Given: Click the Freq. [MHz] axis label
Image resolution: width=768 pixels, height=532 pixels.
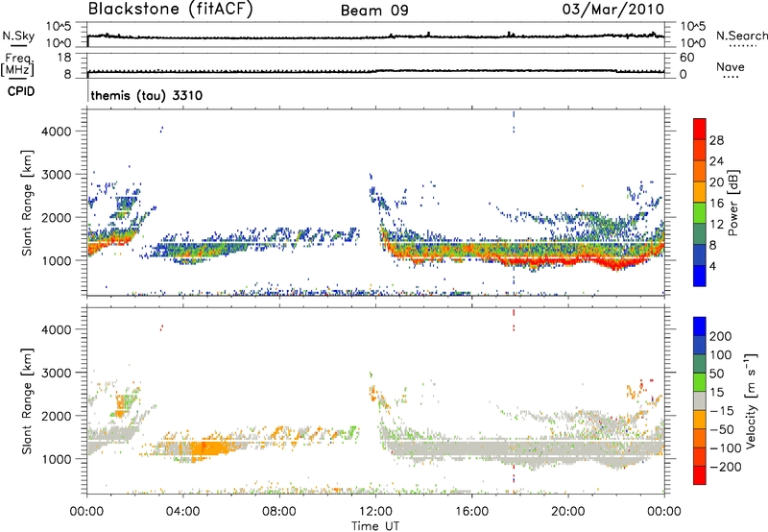Looking at the screenshot, I should pyautogui.click(x=17, y=64).
